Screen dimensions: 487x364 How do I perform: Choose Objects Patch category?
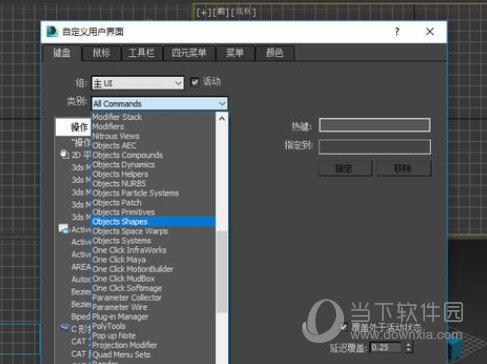153,203
